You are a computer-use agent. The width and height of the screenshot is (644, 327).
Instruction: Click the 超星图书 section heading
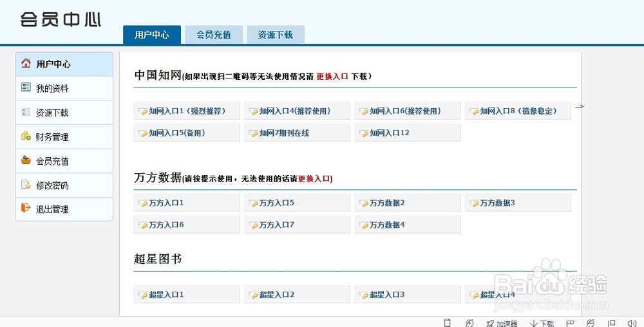click(158, 259)
